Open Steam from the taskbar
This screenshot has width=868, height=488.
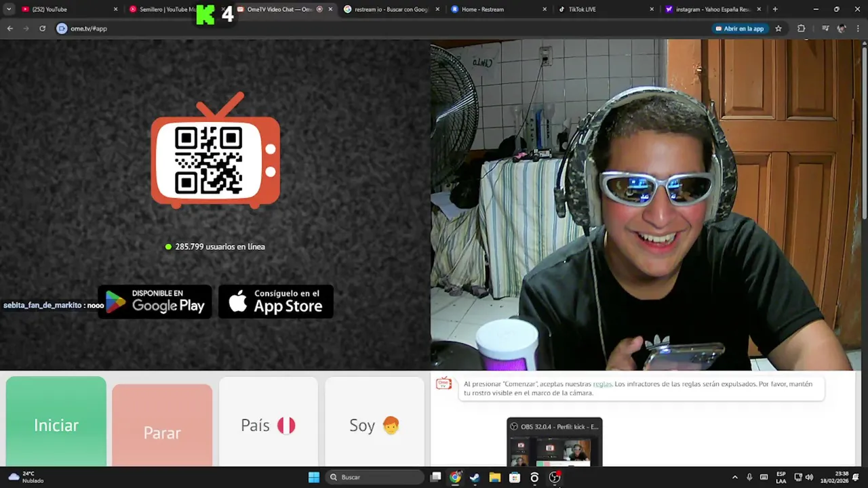(475, 477)
